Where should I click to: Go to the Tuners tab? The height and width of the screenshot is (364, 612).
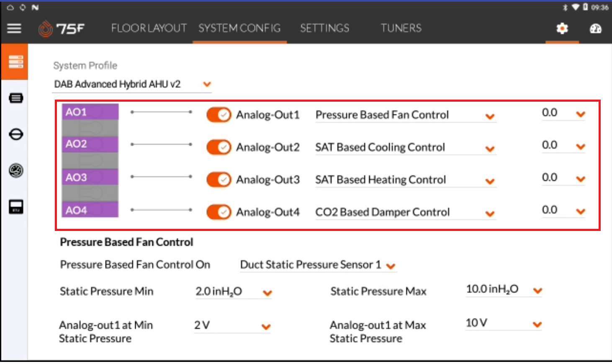click(401, 28)
